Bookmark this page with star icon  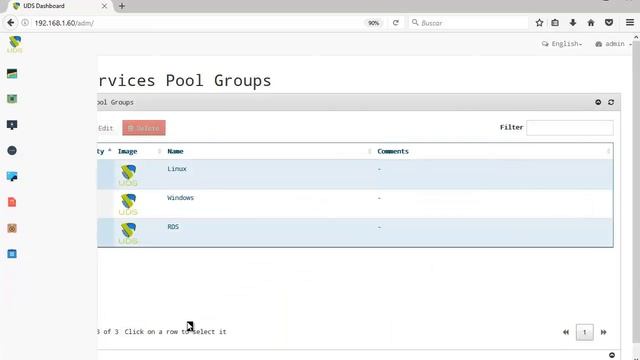click(x=539, y=23)
